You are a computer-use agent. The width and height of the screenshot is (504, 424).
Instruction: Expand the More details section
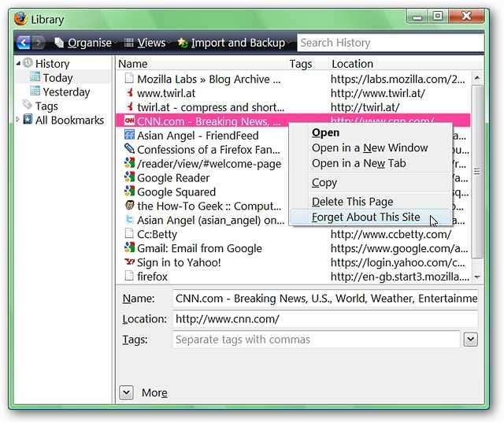126,392
